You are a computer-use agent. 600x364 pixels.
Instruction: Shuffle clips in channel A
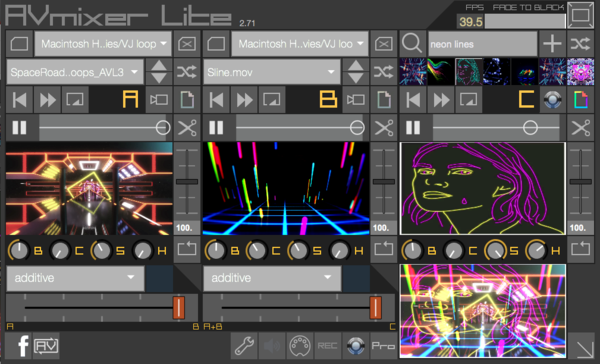pos(187,72)
